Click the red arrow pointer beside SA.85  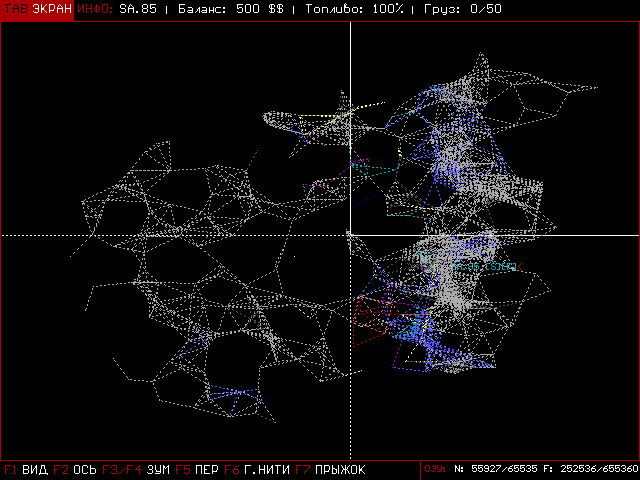click(520, 267)
